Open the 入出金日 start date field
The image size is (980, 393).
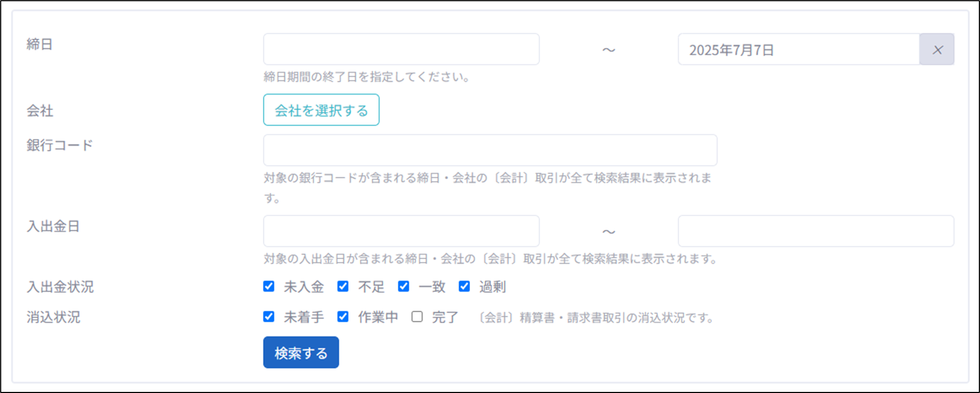pyautogui.click(x=401, y=231)
